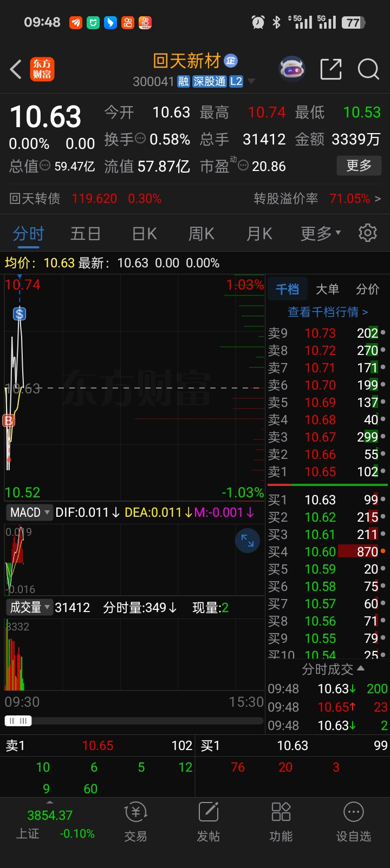Tap the alarm icon in status bar
The height and width of the screenshot is (868, 390).
[258, 22]
